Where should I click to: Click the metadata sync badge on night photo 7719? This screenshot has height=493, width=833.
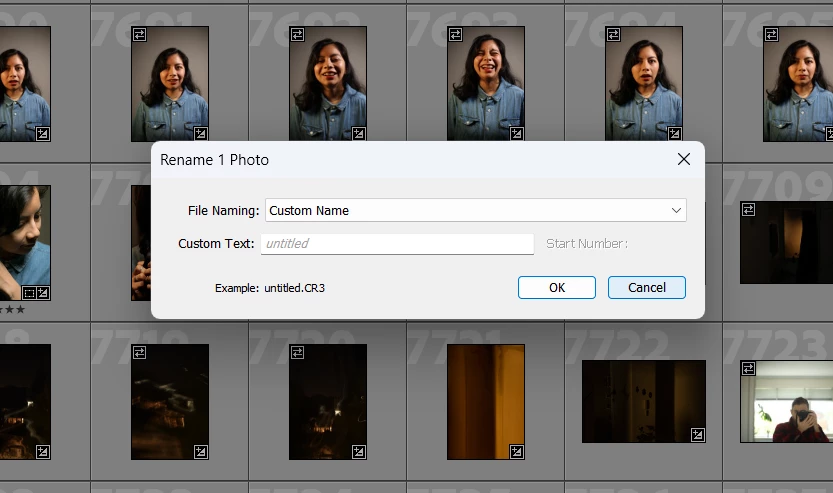coord(139,352)
